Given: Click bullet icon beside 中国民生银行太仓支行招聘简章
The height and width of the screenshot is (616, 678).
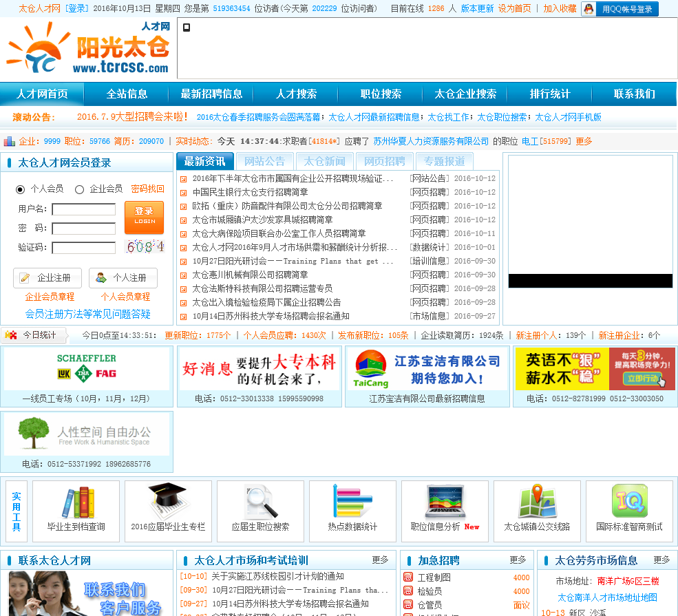Looking at the screenshot, I should click(183, 193).
